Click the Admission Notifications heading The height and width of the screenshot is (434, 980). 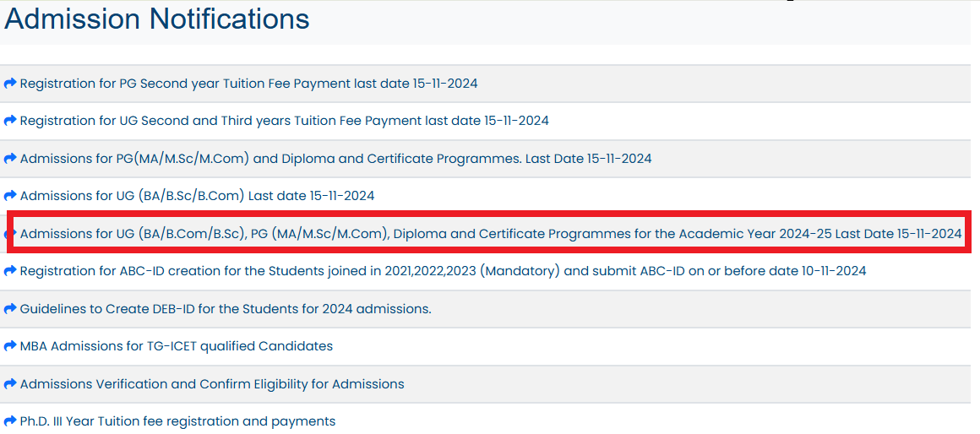click(157, 19)
